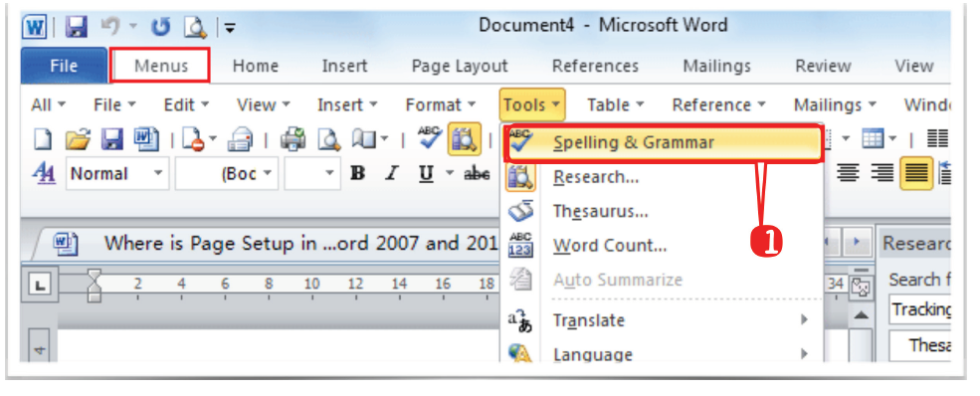Image resolution: width=980 pixels, height=396 pixels.
Task: Toggle Italic formatting
Action: point(392,174)
